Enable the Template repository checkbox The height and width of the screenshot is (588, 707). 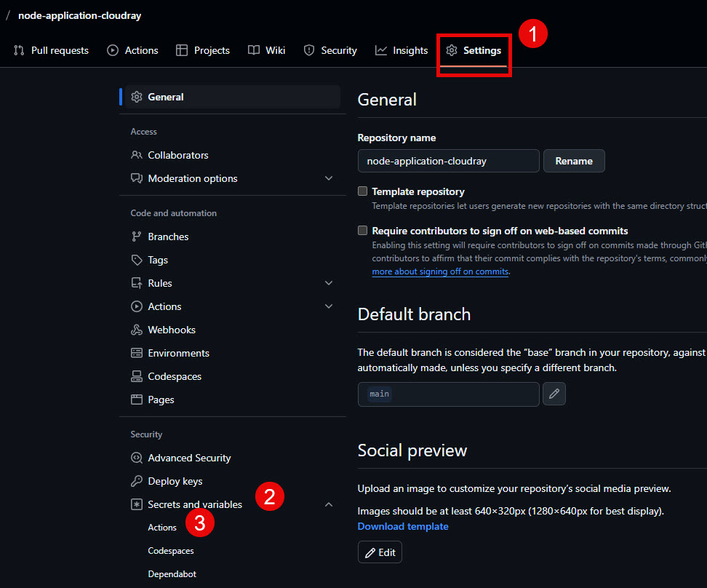pos(362,191)
